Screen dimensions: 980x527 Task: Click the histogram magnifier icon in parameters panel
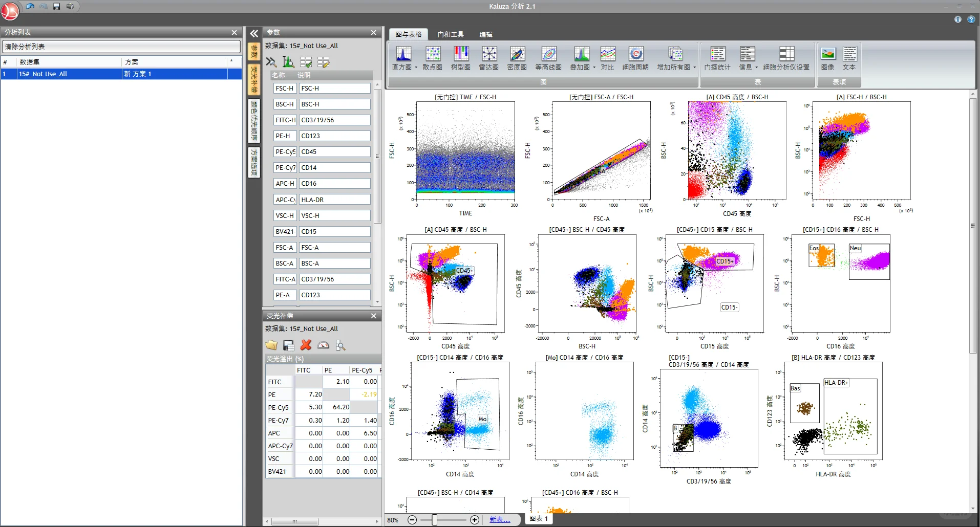click(x=289, y=62)
